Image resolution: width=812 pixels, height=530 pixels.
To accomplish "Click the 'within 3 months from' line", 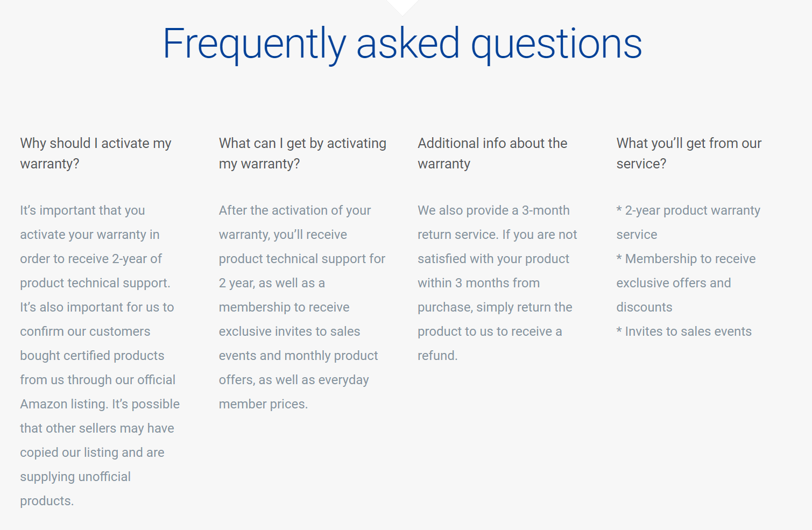I will pos(478,283).
